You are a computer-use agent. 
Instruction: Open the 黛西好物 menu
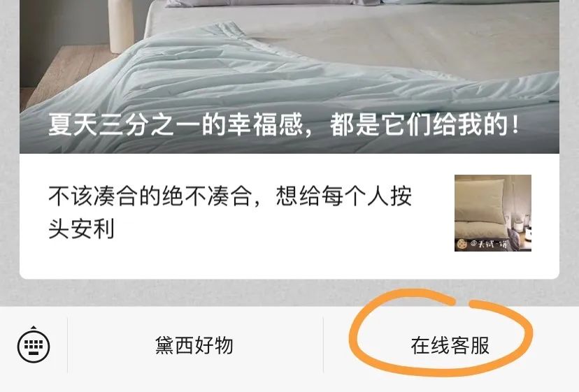pyautogui.click(x=194, y=345)
